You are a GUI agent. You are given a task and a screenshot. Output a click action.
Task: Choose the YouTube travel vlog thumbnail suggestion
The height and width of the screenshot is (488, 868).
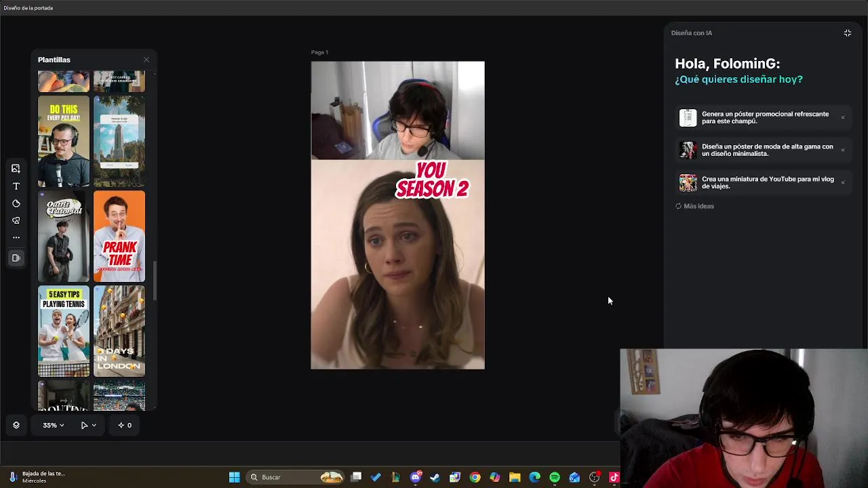coord(763,182)
